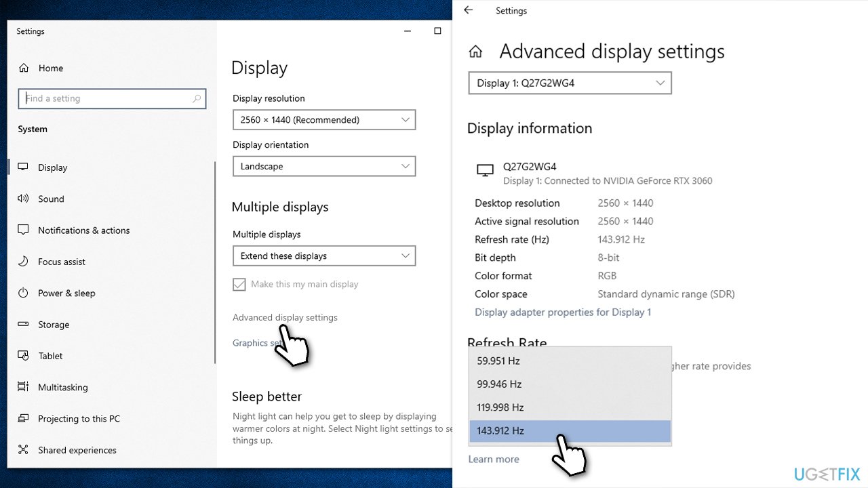Viewport: 868px width, 488px height.
Task: Toggle Make this my main display
Action: tap(239, 284)
